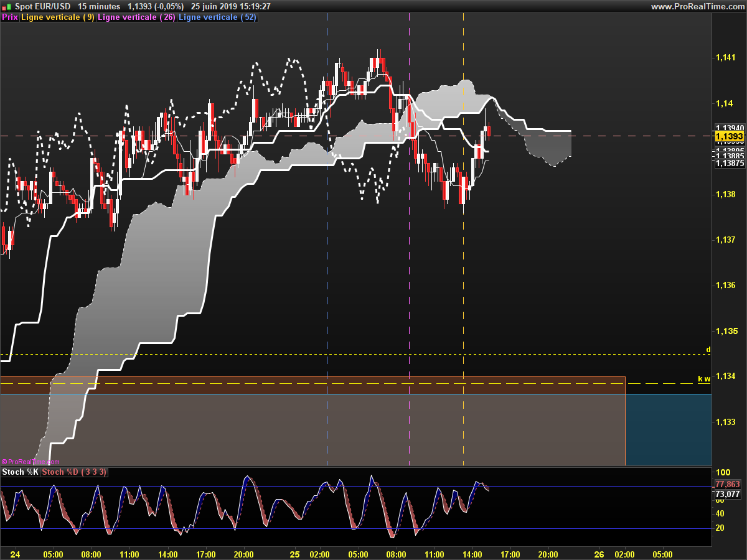Screen dimensions: 747x560
Task: Click the yellow 1,1393 current price tag
Action: pyautogui.click(x=729, y=136)
